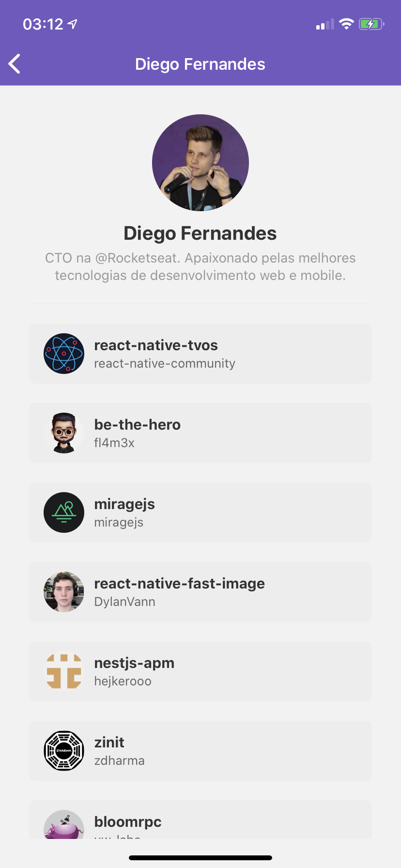Image resolution: width=401 pixels, height=868 pixels.
Task: Tap the fl4m3x cartoon avatar
Action: point(64,433)
